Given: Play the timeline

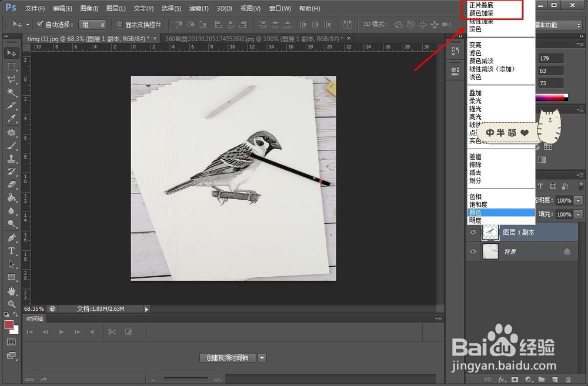Looking at the screenshot, I should pos(62,332).
